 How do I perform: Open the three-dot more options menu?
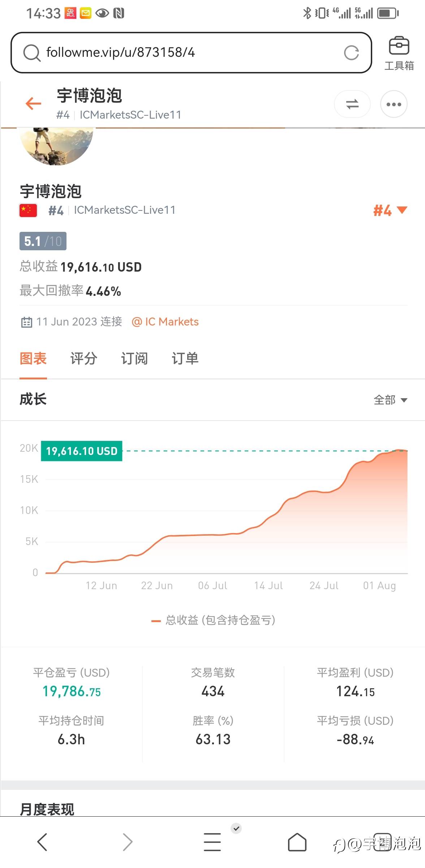pos(394,105)
